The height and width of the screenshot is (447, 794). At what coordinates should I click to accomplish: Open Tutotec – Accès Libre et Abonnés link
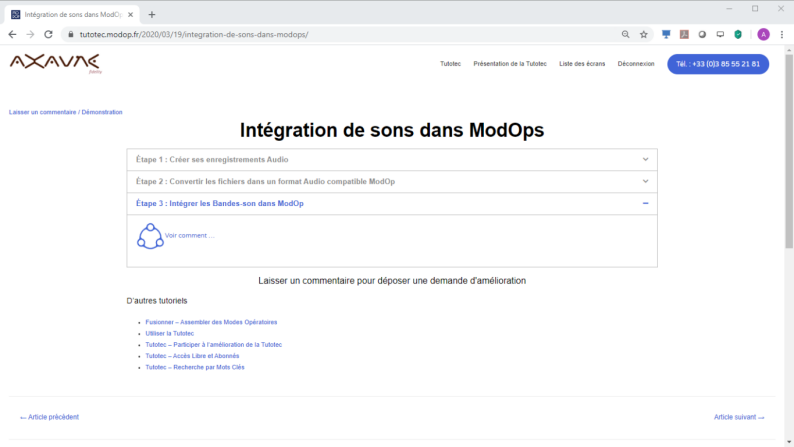(x=192, y=356)
